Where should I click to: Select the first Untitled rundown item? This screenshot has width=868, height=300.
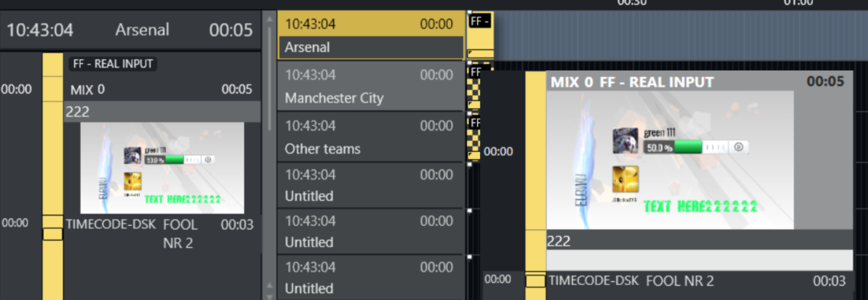tap(371, 185)
